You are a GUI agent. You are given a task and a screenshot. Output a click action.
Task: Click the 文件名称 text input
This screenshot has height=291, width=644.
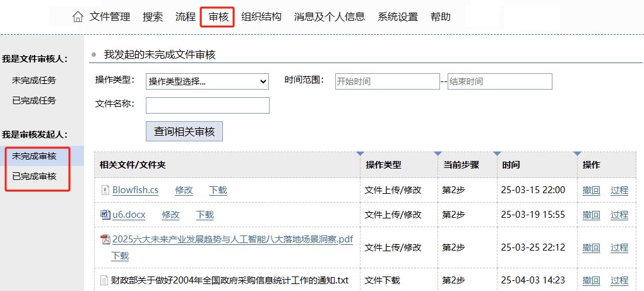(208, 105)
